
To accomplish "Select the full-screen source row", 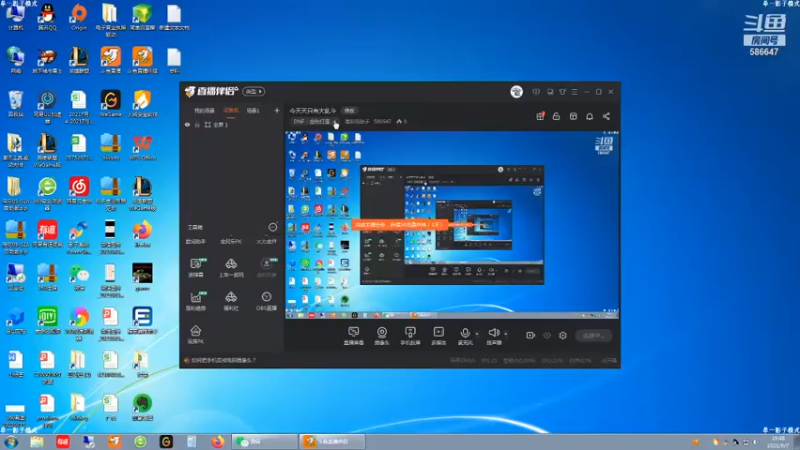I will click(x=232, y=124).
